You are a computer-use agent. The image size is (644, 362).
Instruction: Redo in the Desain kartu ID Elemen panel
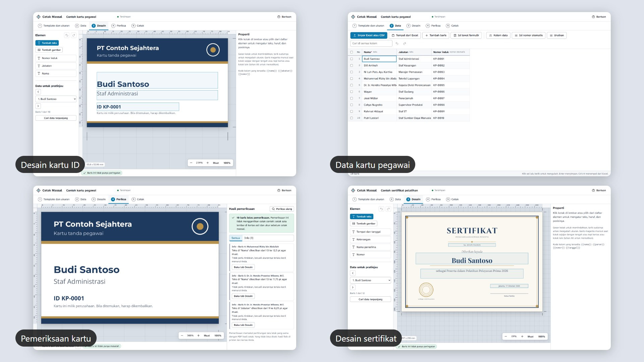pos(74,35)
